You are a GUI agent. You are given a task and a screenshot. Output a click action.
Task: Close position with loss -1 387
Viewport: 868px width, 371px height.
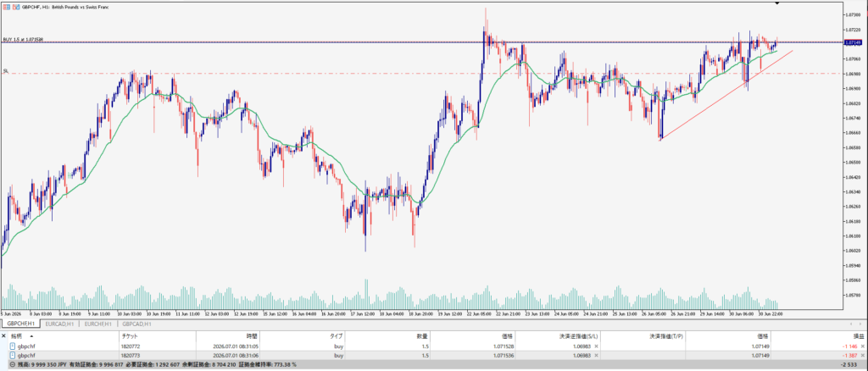tap(862, 356)
